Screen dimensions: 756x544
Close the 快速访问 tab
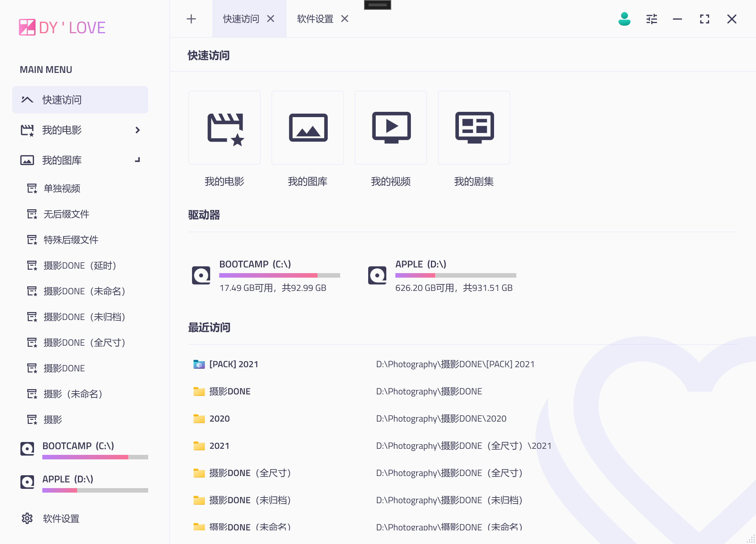click(271, 19)
